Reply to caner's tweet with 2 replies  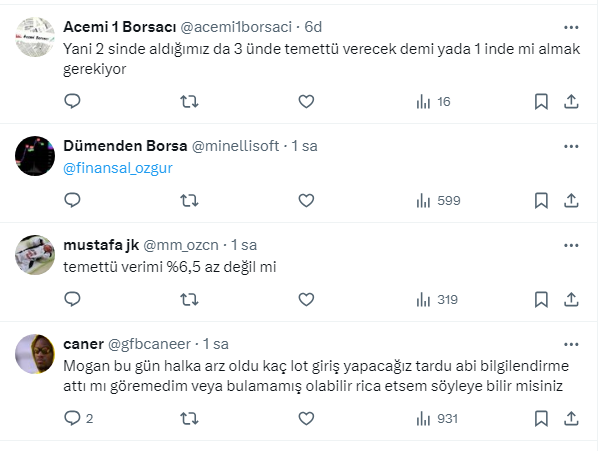pyautogui.click(x=72, y=418)
